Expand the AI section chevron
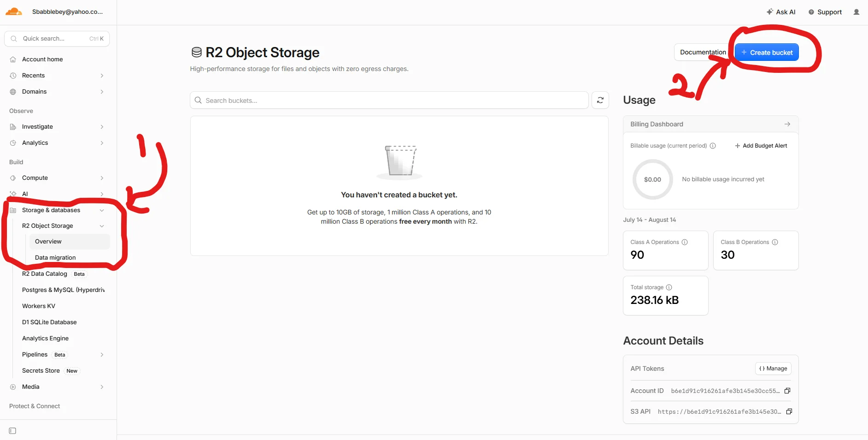This screenshot has height=440, width=868. click(102, 194)
